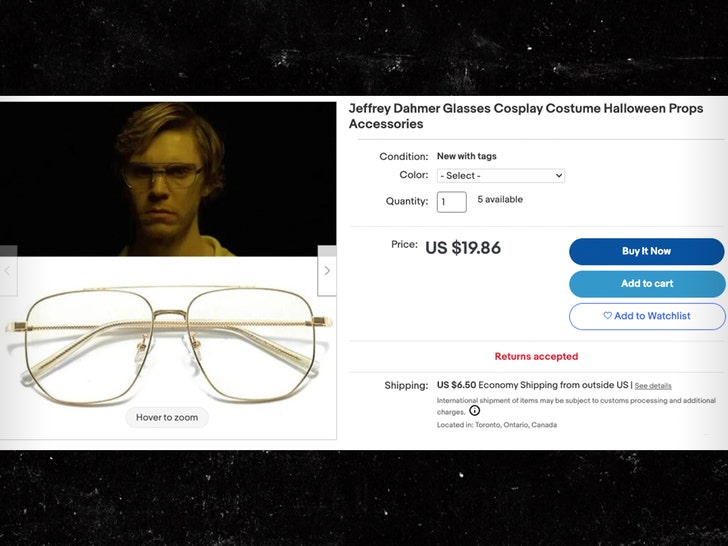Open the shipping See details link

(653, 386)
